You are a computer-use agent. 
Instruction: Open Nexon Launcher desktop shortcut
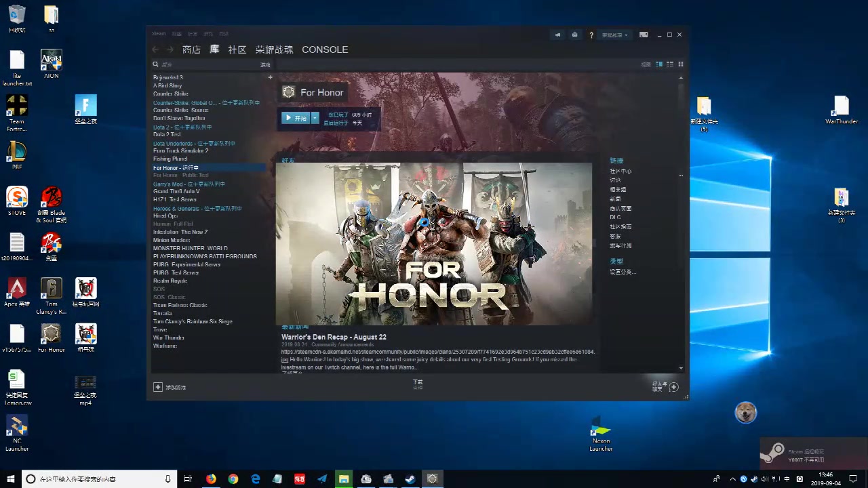point(601,433)
